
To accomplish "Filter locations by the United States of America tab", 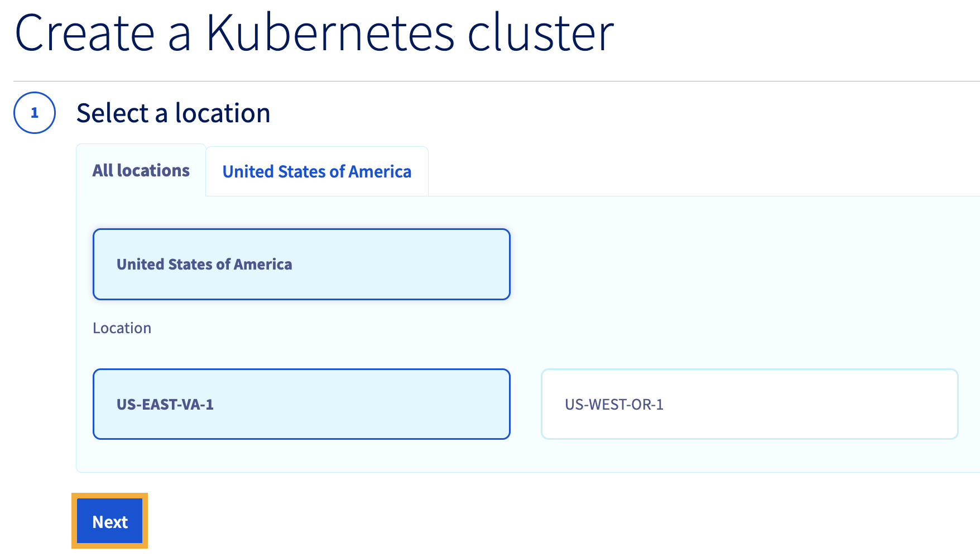I will click(x=317, y=171).
